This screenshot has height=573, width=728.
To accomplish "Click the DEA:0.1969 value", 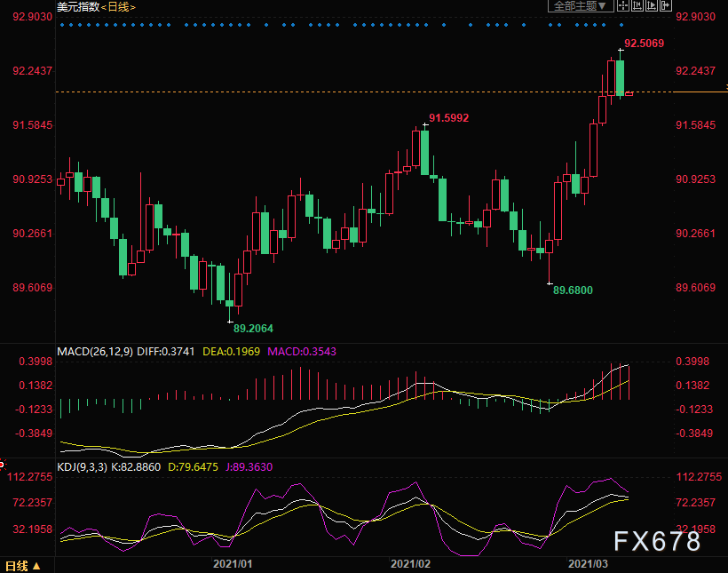I will coord(231,351).
